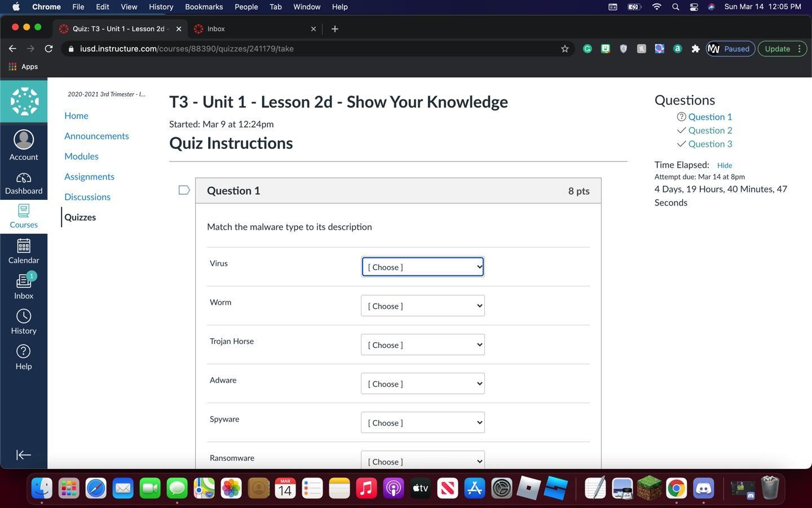
Task: Open the Bookmarks menu
Action: click(x=204, y=7)
